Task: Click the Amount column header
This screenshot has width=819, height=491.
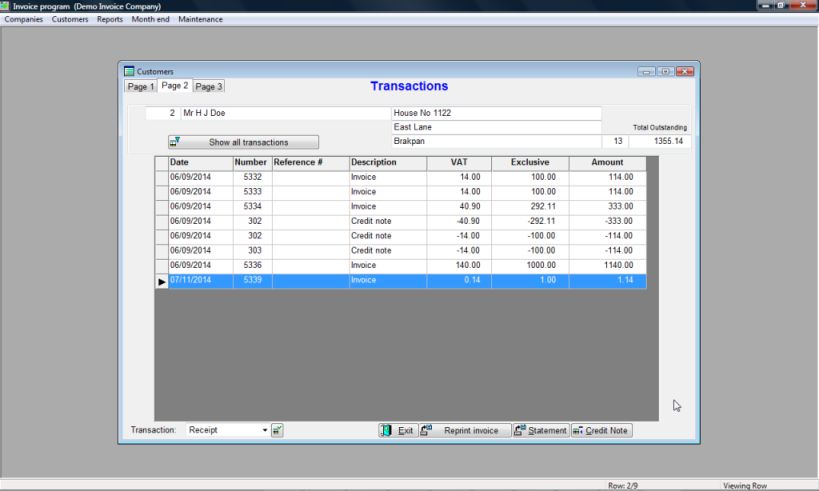Action: 607,162
